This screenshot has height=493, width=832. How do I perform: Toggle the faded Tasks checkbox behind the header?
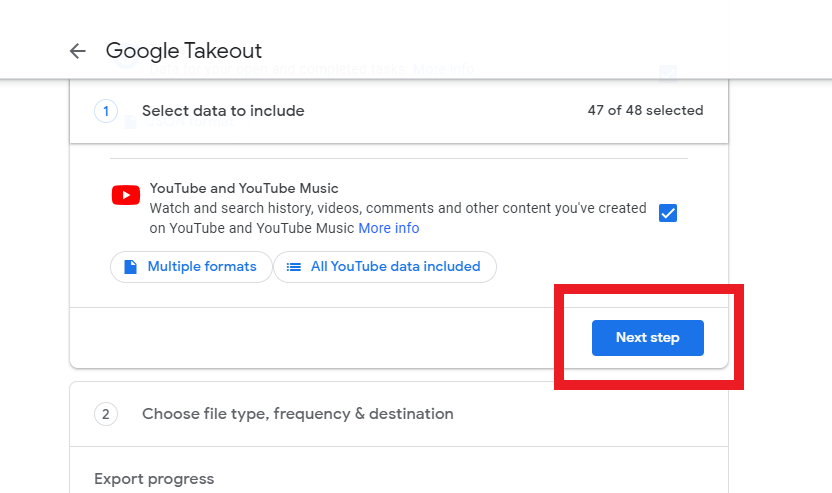668,73
